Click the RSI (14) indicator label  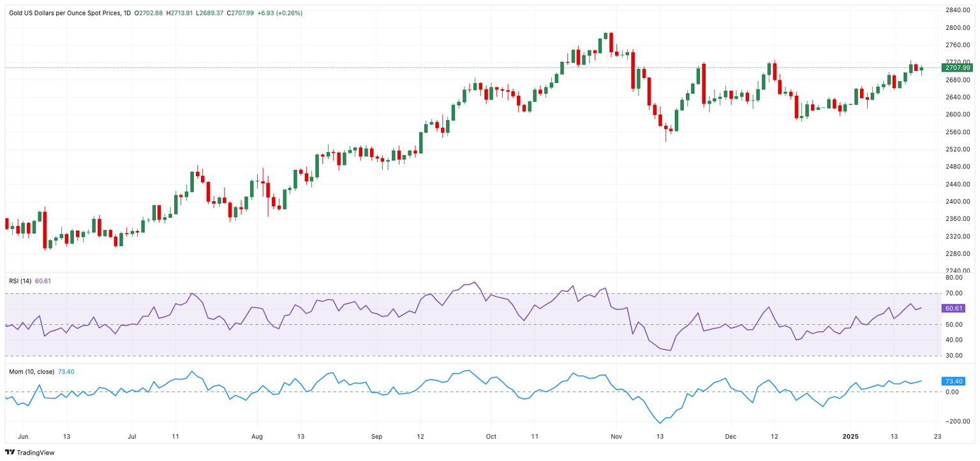(20, 280)
